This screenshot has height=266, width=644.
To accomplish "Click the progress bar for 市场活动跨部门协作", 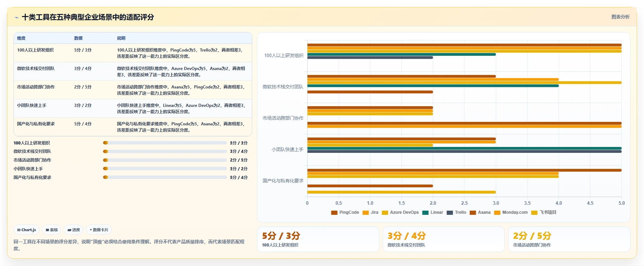I will click(x=165, y=160).
